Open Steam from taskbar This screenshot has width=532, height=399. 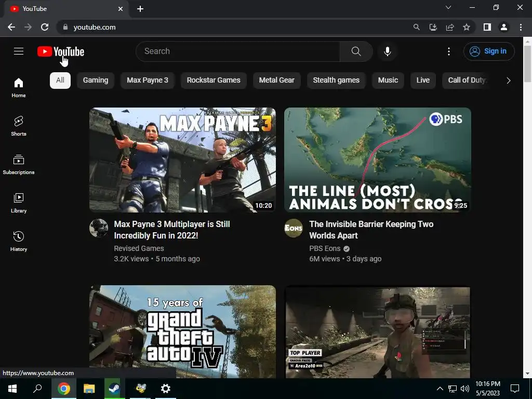coord(114,389)
